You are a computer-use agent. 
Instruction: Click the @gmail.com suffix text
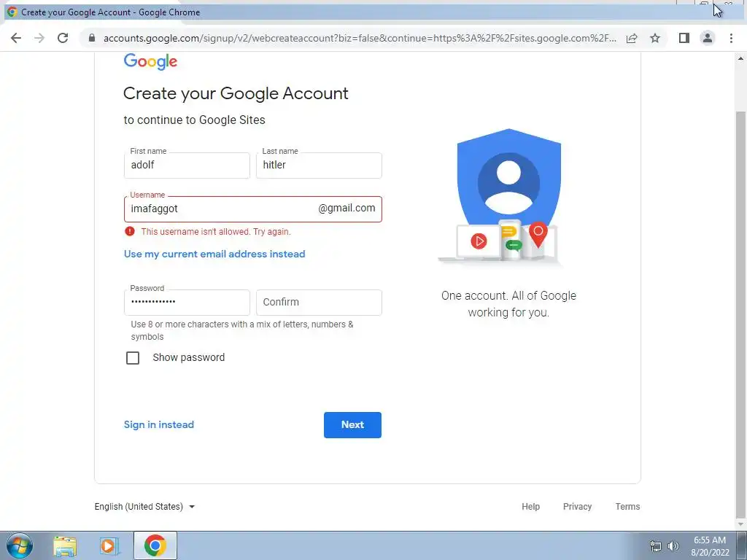[347, 208]
